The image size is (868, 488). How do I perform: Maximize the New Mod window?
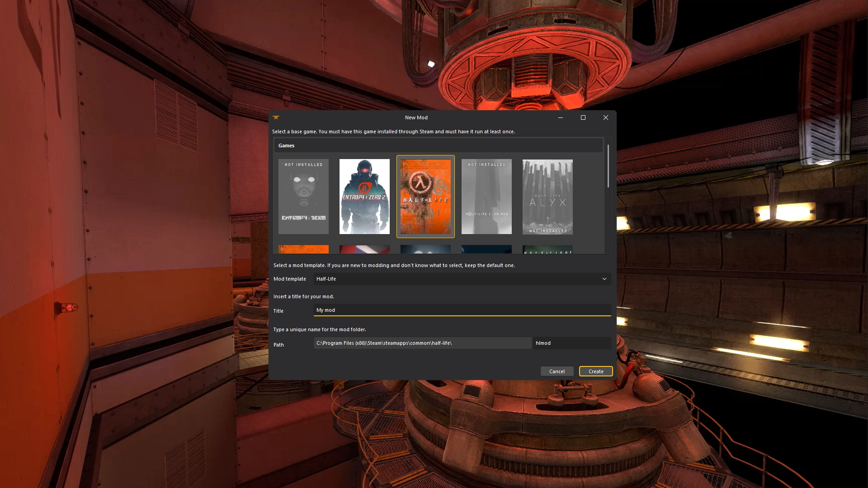click(583, 117)
